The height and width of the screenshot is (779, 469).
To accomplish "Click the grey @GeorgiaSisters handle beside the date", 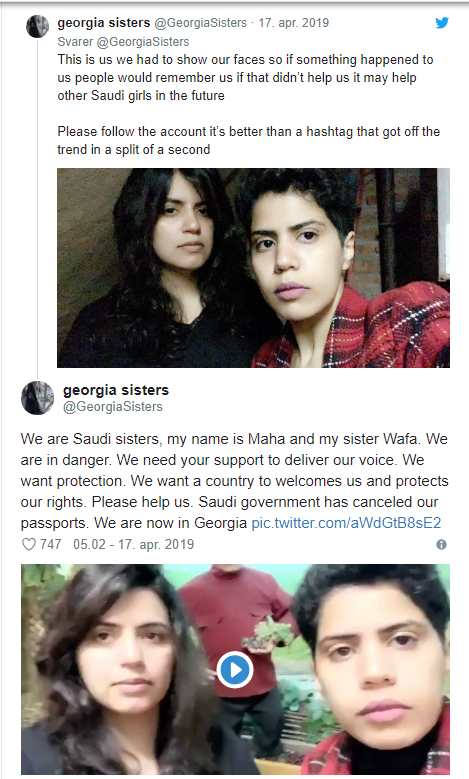I will click(x=201, y=23).
